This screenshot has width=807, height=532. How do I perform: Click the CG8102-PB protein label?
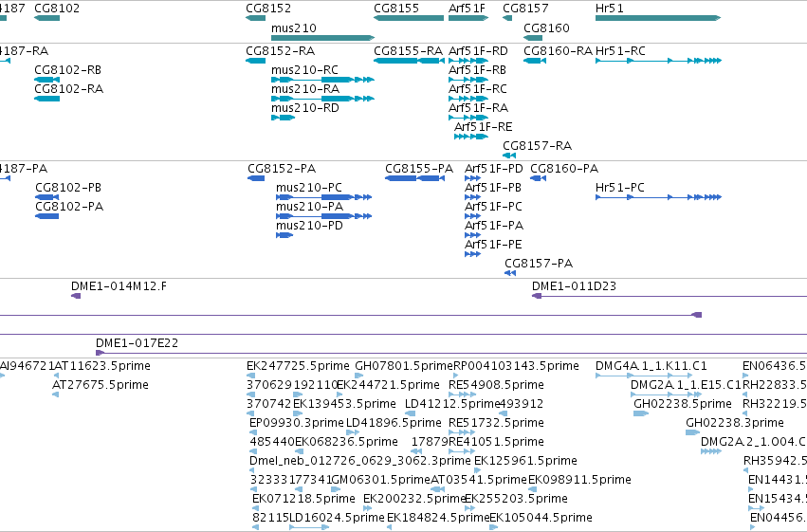click(68, 188)
